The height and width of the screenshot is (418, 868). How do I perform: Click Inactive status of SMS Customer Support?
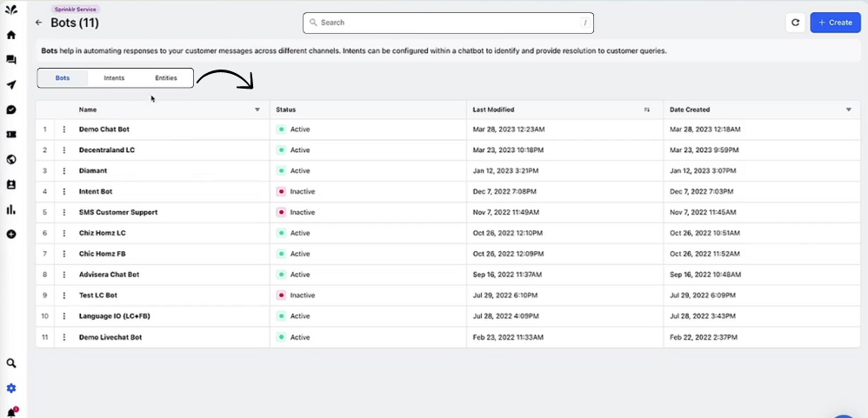(x=296, y=212)
